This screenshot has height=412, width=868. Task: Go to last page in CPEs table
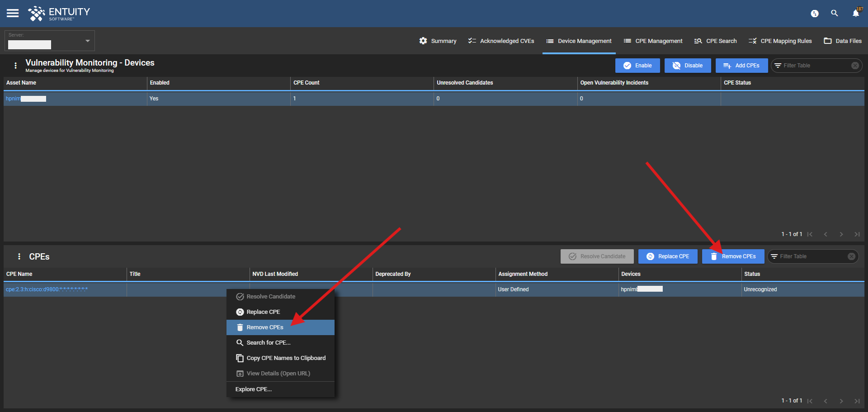coord(857,401)
